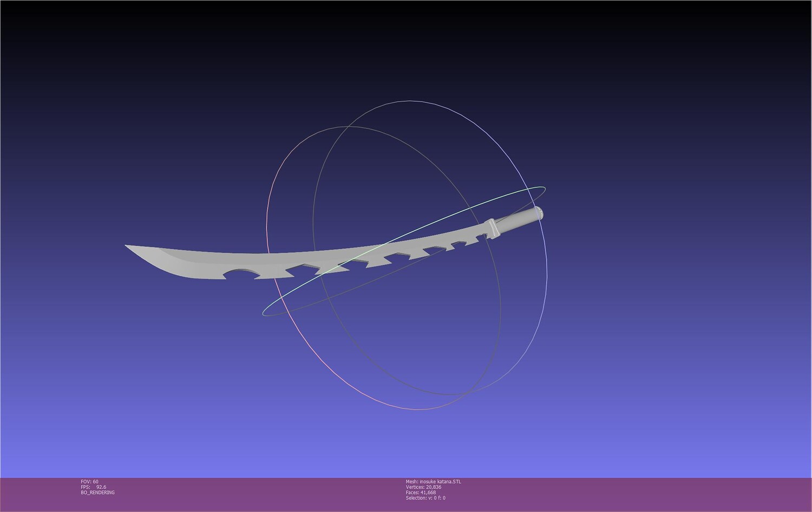Screen dimensions: 812x512
Task: Click the "FOV: 60" readout
Action: [x=89, y=482]
